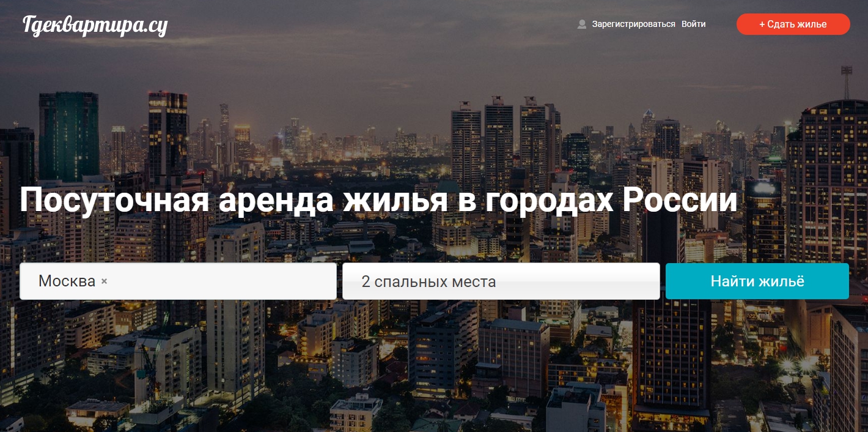Sign in via Войти in header
The height and width of the screenshot is (432, 868).
pyautogui.click(x=694, y=24)
